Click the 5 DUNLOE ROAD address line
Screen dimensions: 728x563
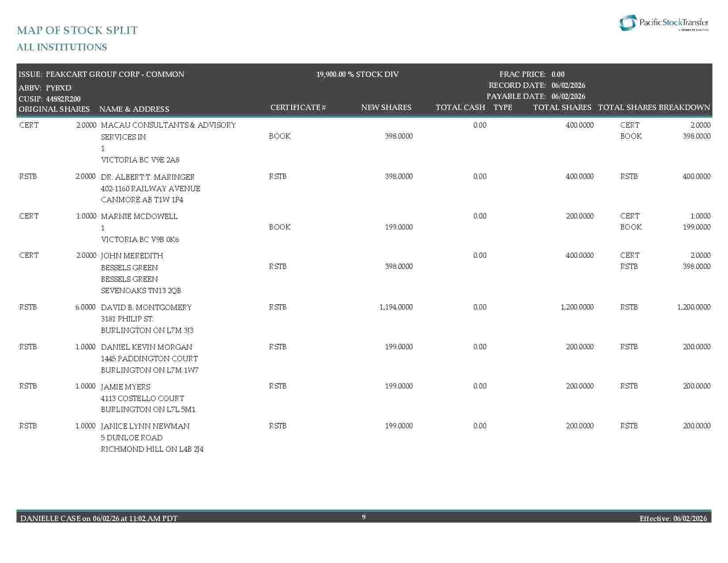pos(132,438)
